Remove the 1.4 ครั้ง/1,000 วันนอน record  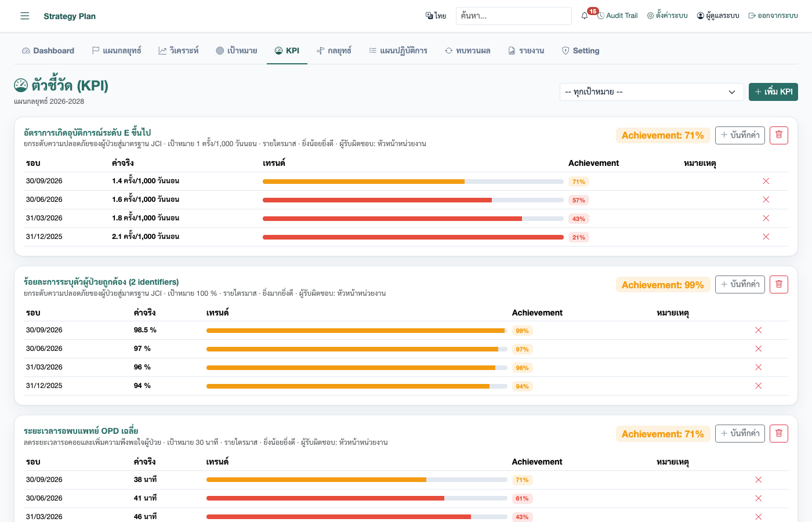coord(766,181)
